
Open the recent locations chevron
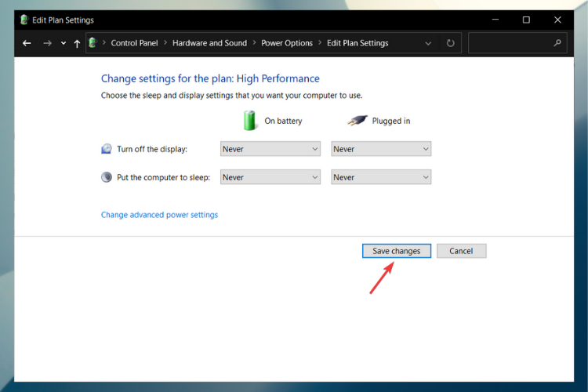pos(64,44)
